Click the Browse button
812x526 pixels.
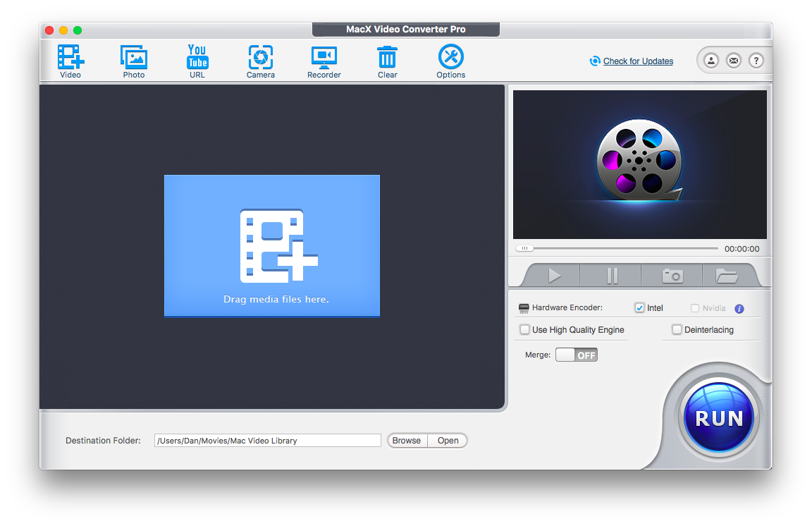(407, 441)
